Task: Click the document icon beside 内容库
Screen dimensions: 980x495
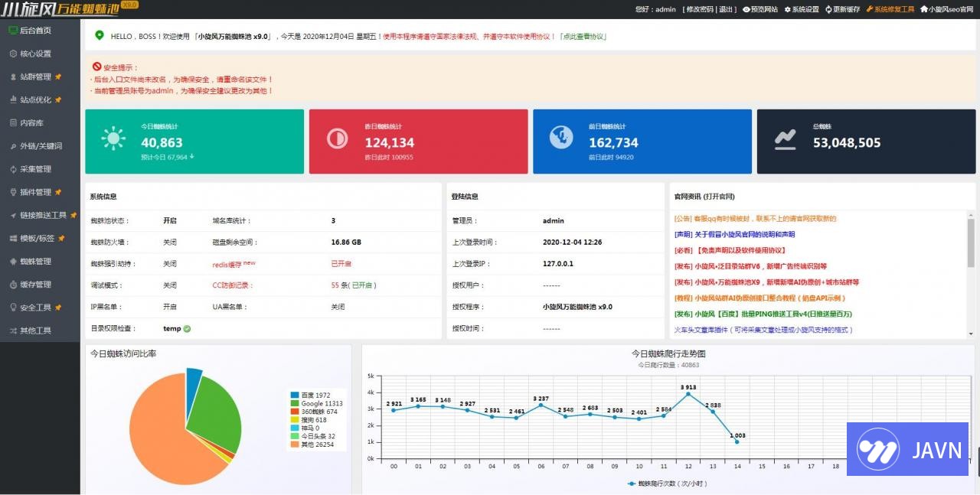Action: (x=13, y=122)
